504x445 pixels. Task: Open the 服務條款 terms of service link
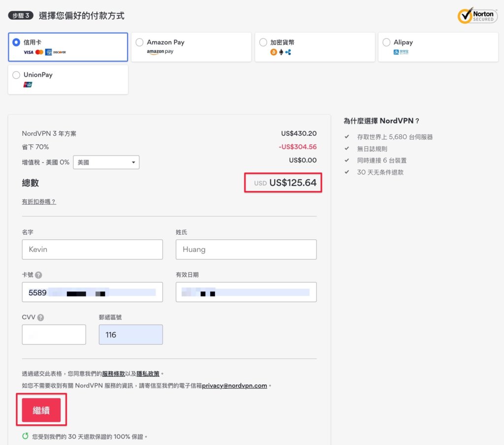tap(113, 374)
